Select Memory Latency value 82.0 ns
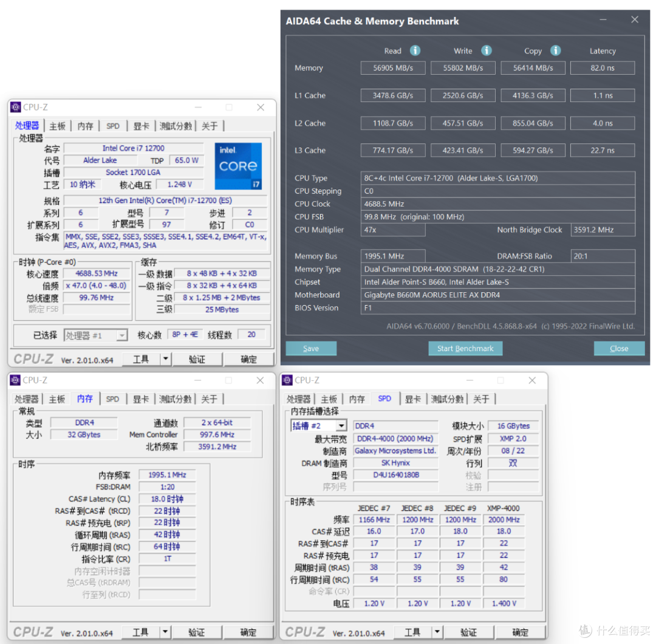The image size is (656, 644). point(603,68)
